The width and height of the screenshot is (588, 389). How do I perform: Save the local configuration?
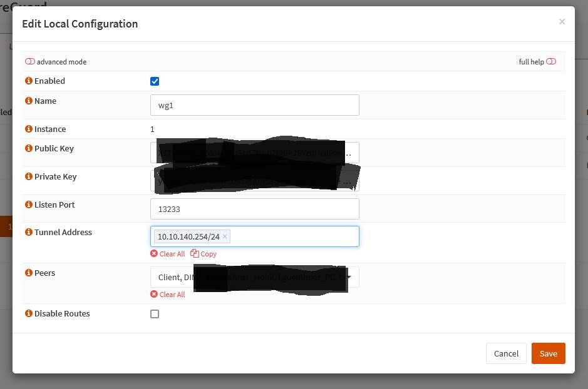coord(548,353)
